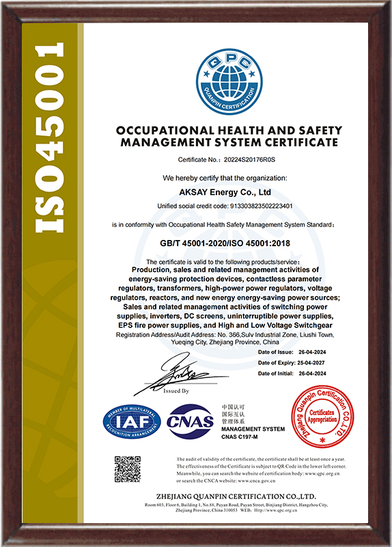Click "The audit of validity of the certificate" line
This screenshot has width=392, height=547.
point(261,459)
